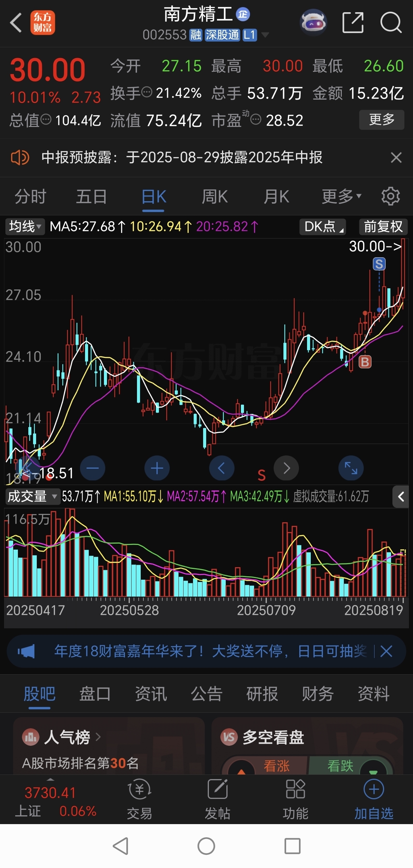The height and width of the screenshot is (868, 413).
Task: Vote 看涨 bullish
Action: [276, 766]
